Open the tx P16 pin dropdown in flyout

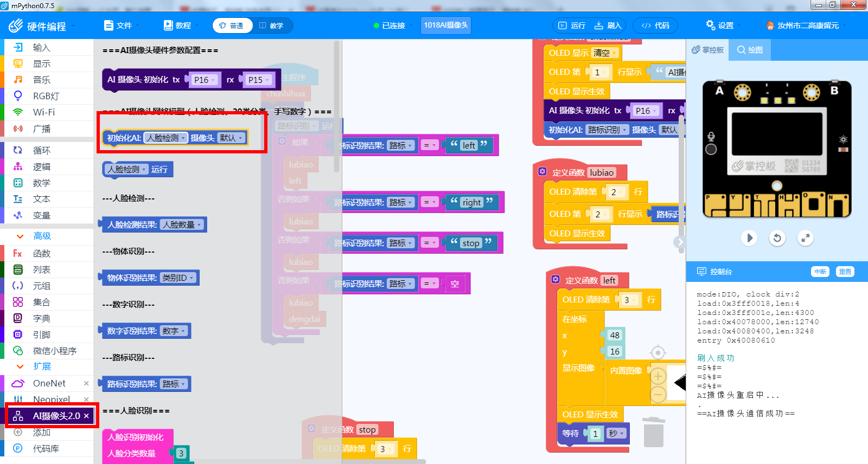[205, 80]
